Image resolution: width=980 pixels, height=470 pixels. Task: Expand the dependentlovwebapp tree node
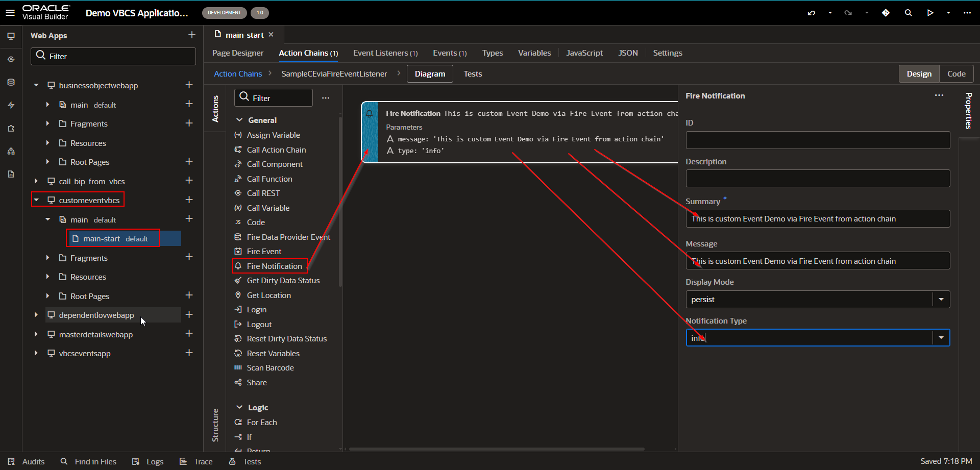(x=36, y=315)
